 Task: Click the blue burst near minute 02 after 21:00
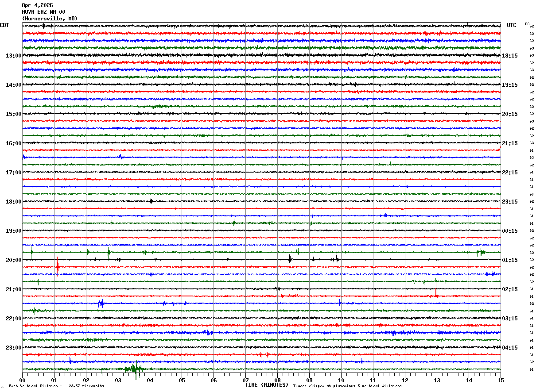(101, 303)
